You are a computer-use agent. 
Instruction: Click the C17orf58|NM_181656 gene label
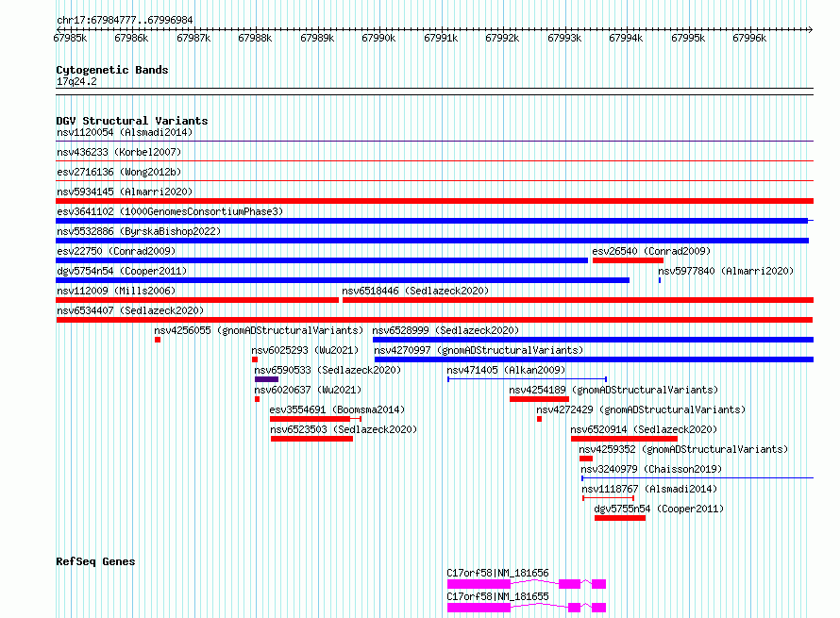point(498,573)
